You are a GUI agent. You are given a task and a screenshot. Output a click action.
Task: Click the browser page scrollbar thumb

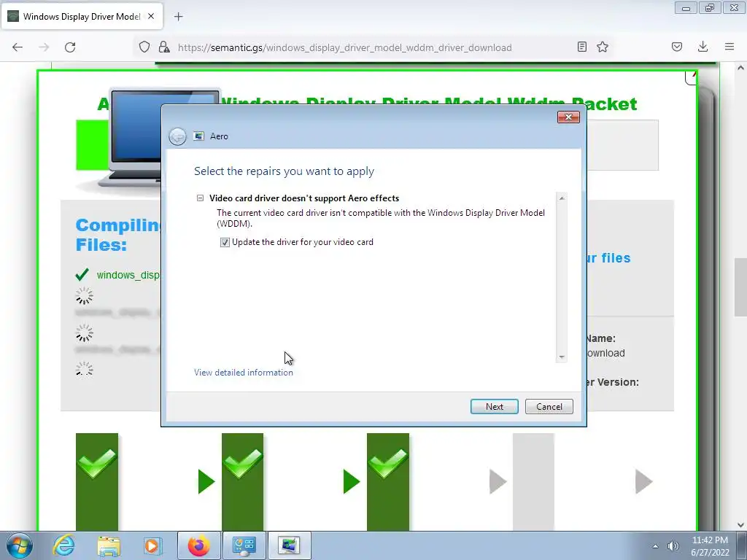[x=740, y=287]
